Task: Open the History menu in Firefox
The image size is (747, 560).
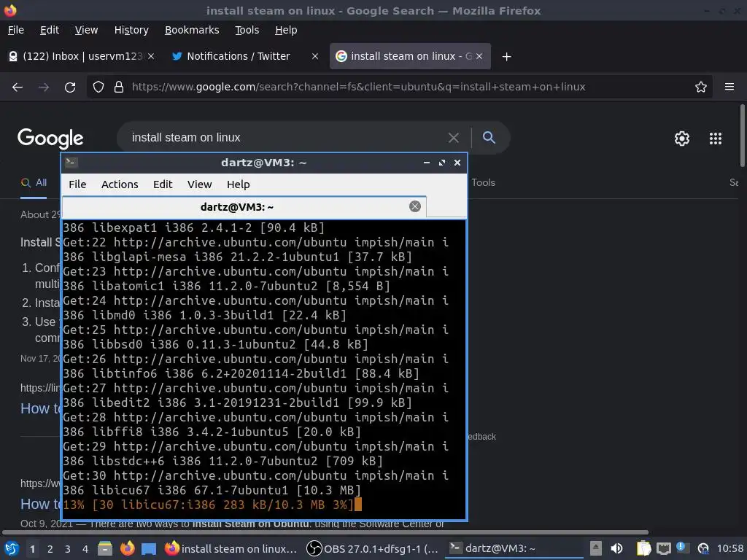Action: pyautogui.click(x=131, y=30)
